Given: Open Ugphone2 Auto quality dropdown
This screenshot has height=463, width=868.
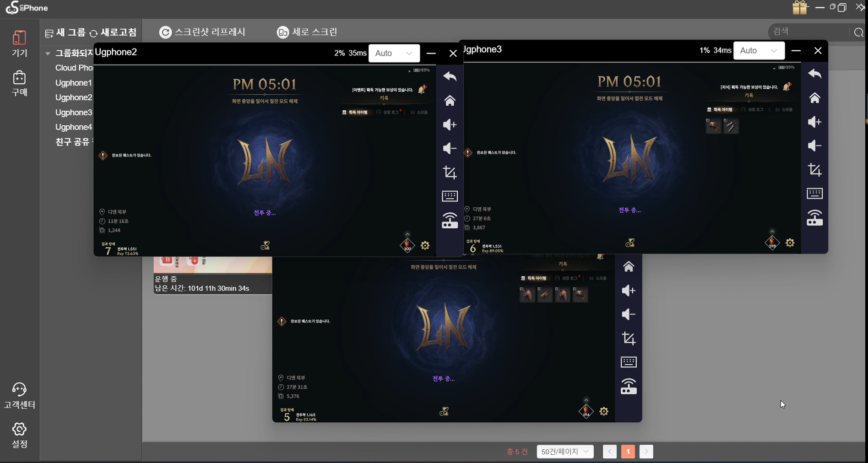Looking at the screenshot, I should point(394,53).
